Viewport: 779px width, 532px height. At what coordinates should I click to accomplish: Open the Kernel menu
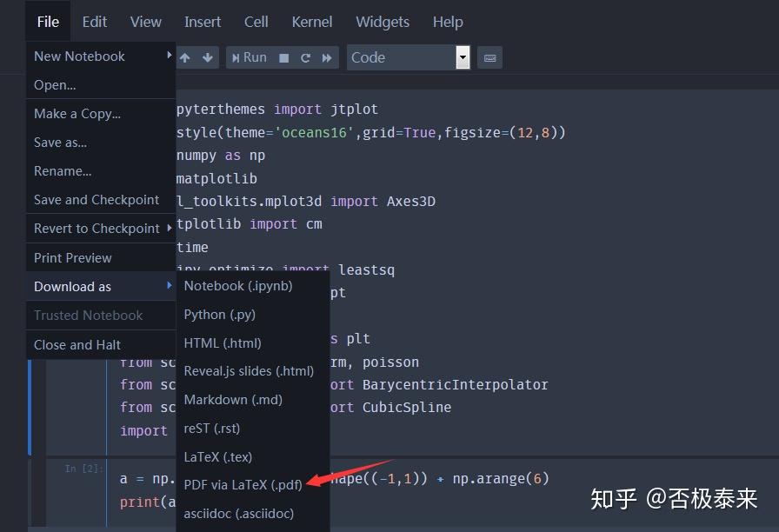click(311, 22)
